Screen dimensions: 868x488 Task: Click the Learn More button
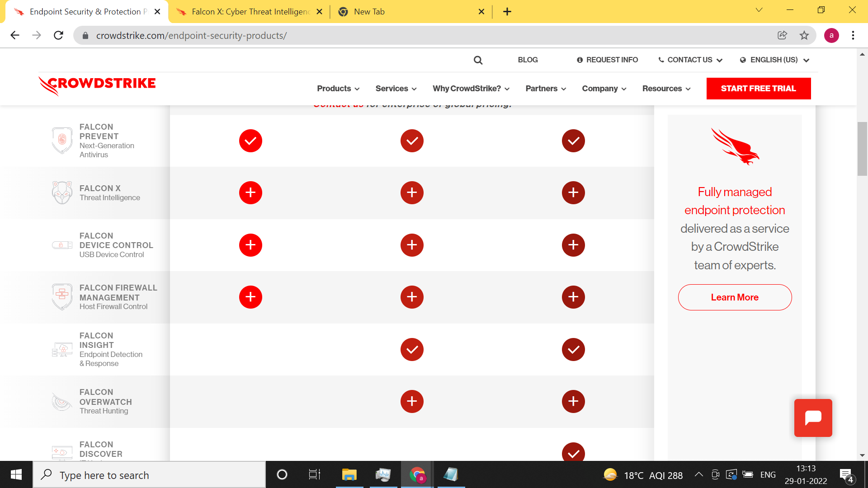coord(735,297)
